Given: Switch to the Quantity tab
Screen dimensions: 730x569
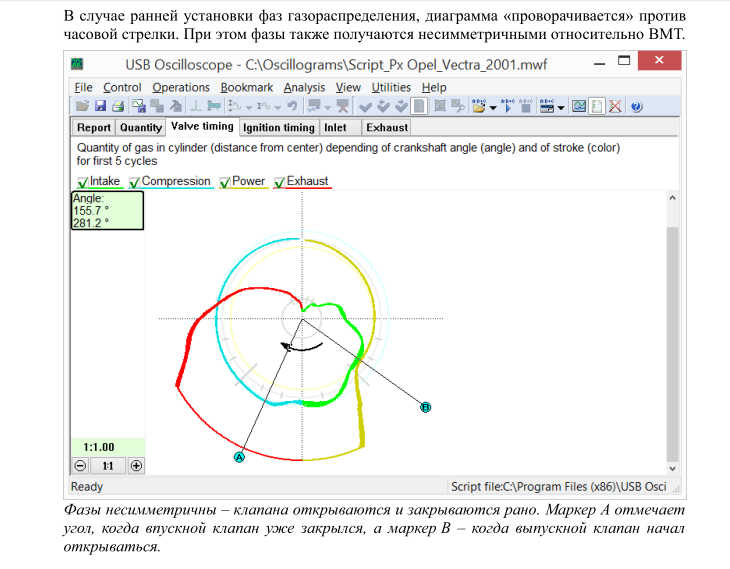Looking at the screenshot, I should pyautogui.click(x=141, y=128).
